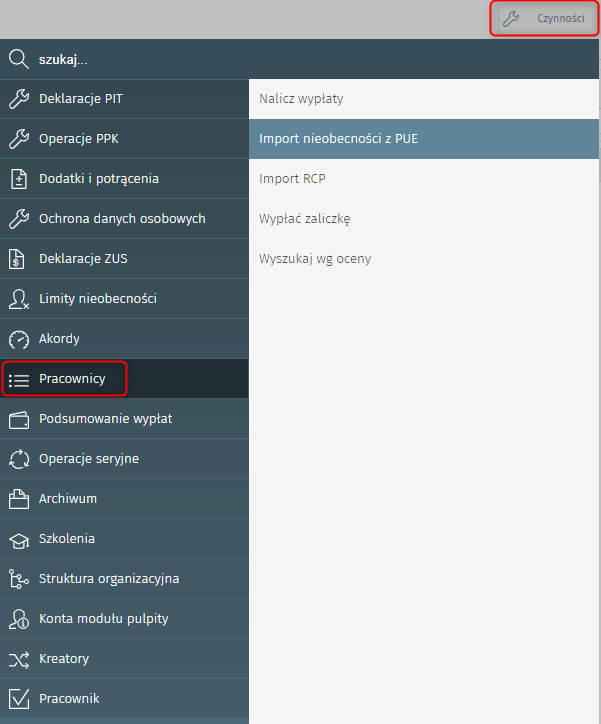Click the Limity nieobecności person icon

19,299
